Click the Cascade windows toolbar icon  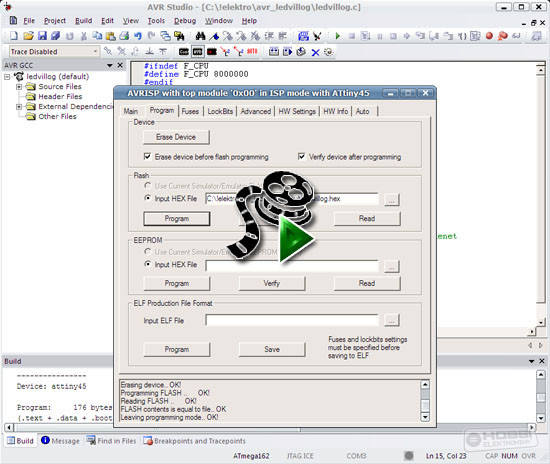[x=165, y=35]
